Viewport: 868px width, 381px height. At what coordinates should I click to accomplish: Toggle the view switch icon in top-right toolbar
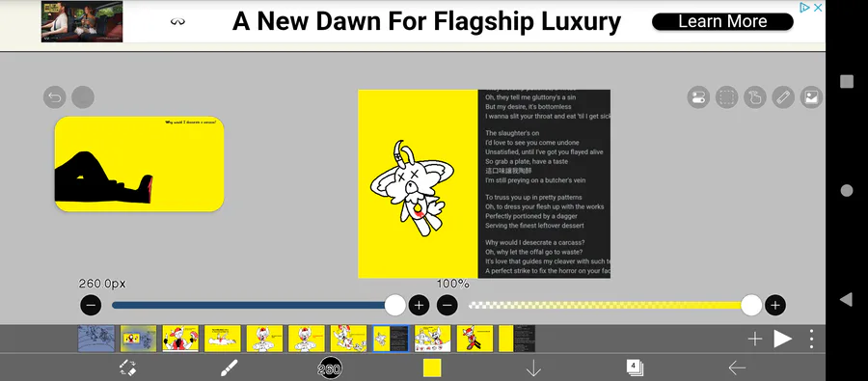point(698,98)
